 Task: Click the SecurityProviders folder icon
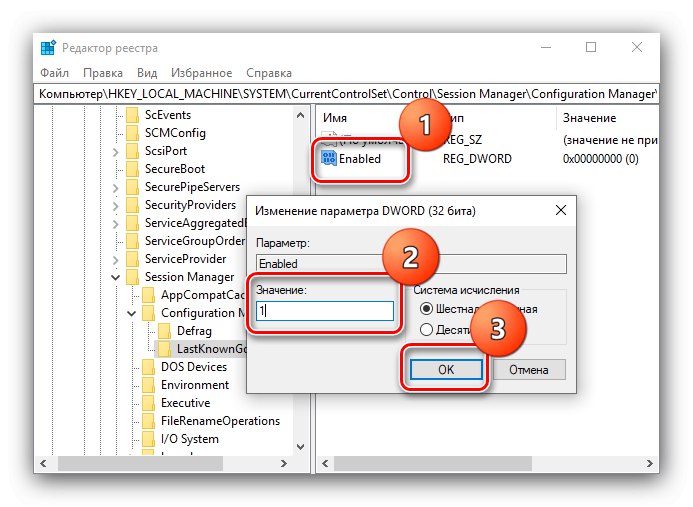point(132,205)
